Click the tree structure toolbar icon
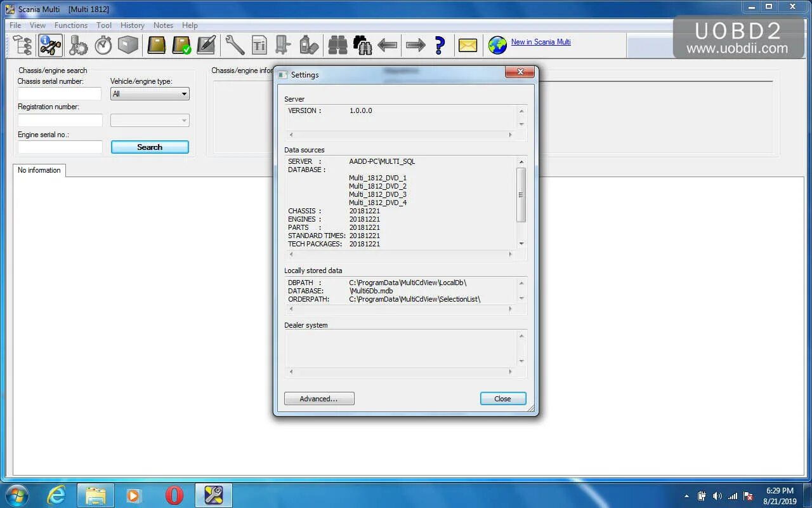This screenshot has height=508, width=812. coord(22,45)
